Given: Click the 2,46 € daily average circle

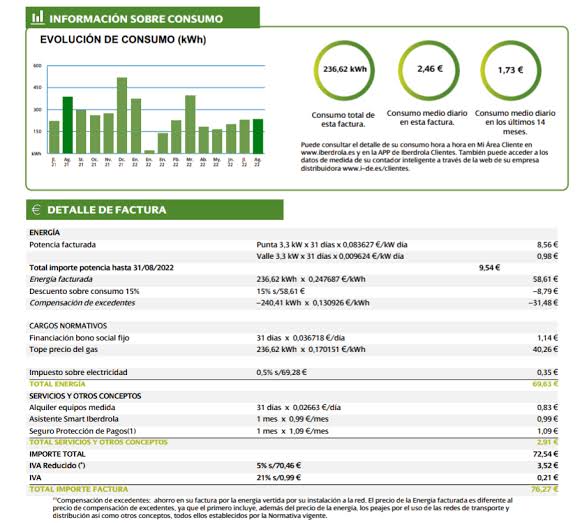Looking at the screenshot, I should point(429,70).
